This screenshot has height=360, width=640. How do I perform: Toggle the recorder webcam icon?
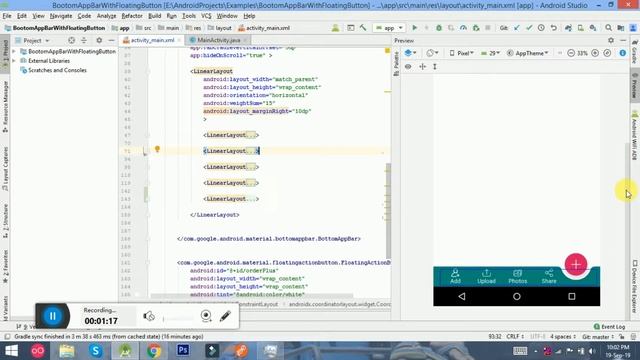pos(206,316)
